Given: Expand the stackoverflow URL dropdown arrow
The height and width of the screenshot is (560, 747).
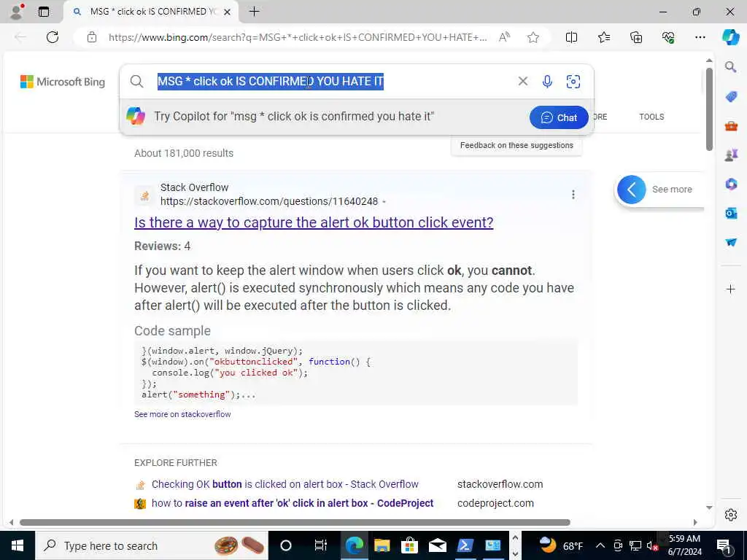Looking at the screenshot, I should (x=384, y=202).
